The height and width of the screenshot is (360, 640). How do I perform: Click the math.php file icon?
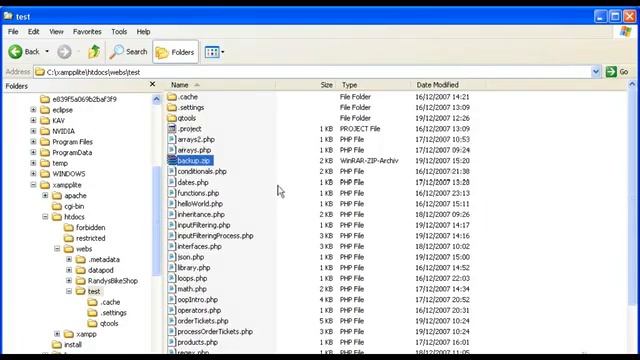coord(172,289)
